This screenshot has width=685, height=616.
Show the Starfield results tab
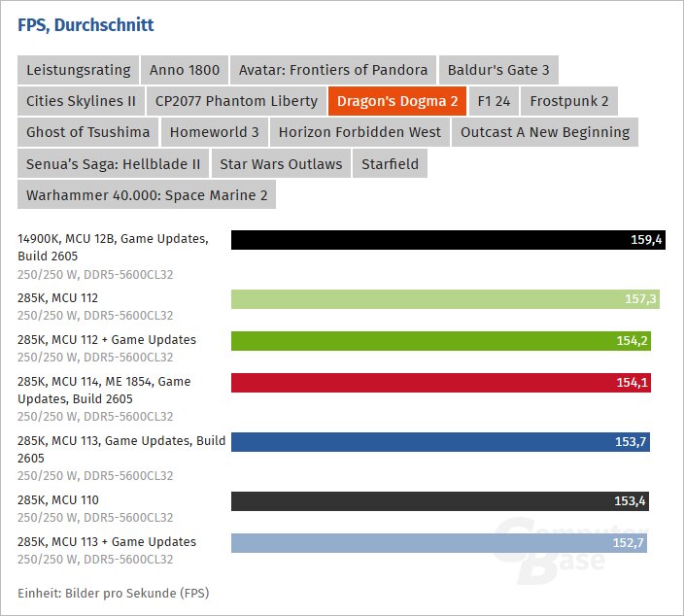click(390, 164)
